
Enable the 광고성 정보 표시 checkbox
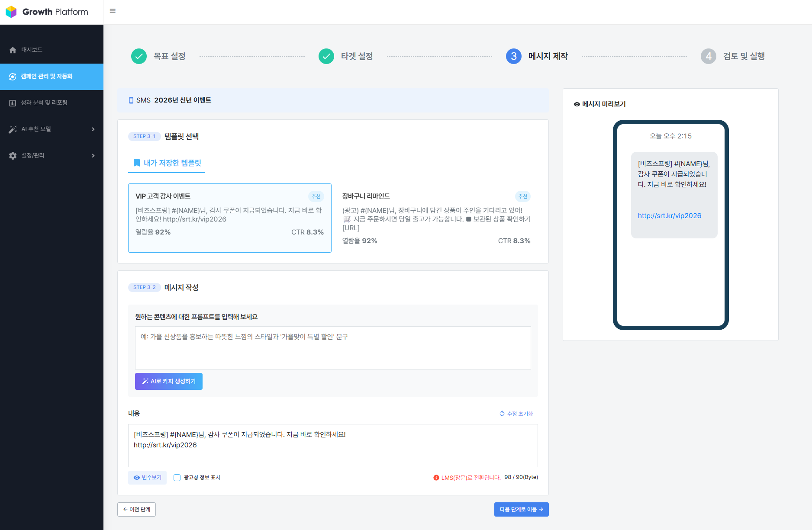[177, 477]
